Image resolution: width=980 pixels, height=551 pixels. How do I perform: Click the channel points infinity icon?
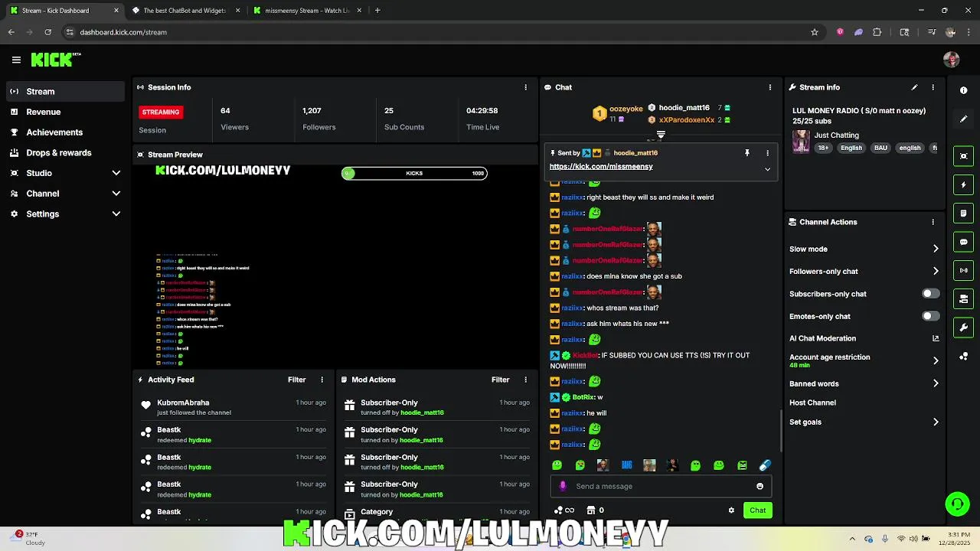[x=565, y=510]
